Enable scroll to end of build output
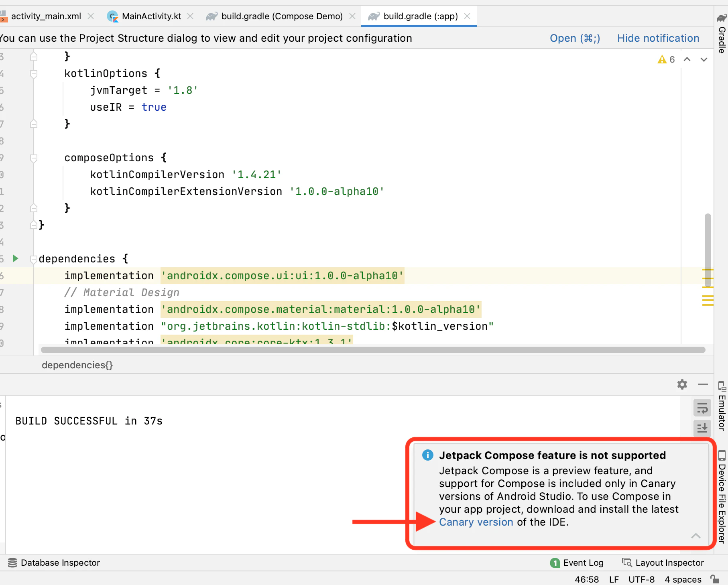Viewport: 728px width, 585px height. click(702, 428)
